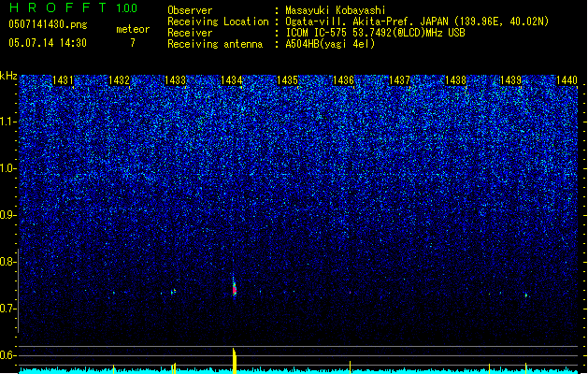The image size is (588, 374).
Task: Click the tall yellow power spike below 1434
Action: (235, 361)
